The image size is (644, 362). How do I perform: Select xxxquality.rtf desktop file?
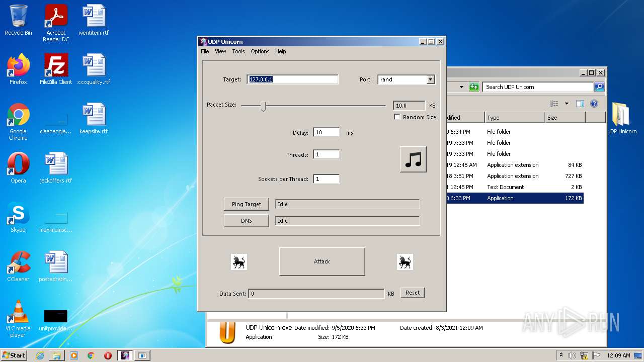tap(94, 69)
